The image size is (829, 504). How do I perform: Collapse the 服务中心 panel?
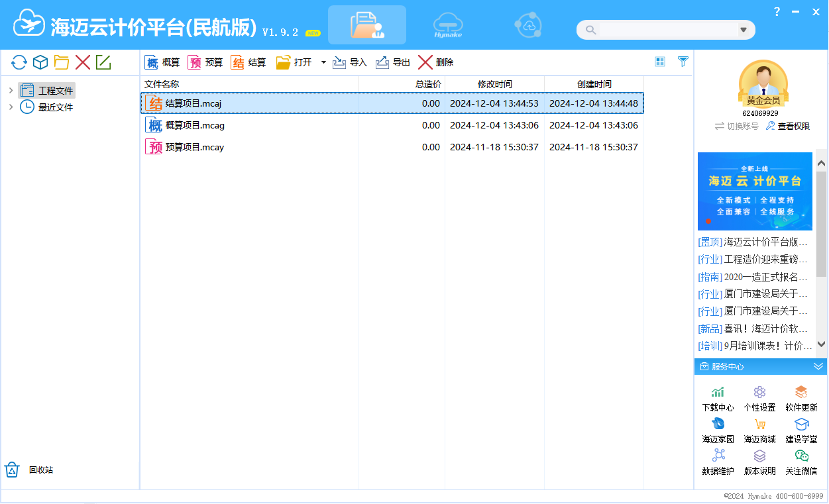(818, 366)
